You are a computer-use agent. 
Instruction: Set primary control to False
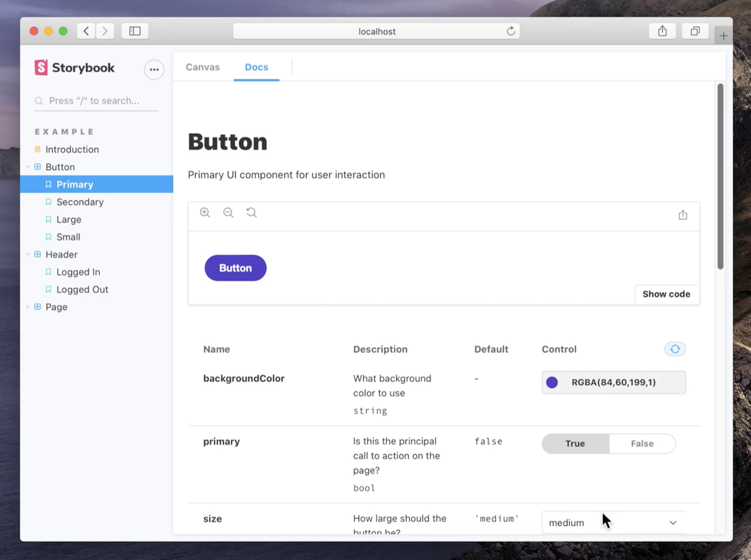point(642,444)
